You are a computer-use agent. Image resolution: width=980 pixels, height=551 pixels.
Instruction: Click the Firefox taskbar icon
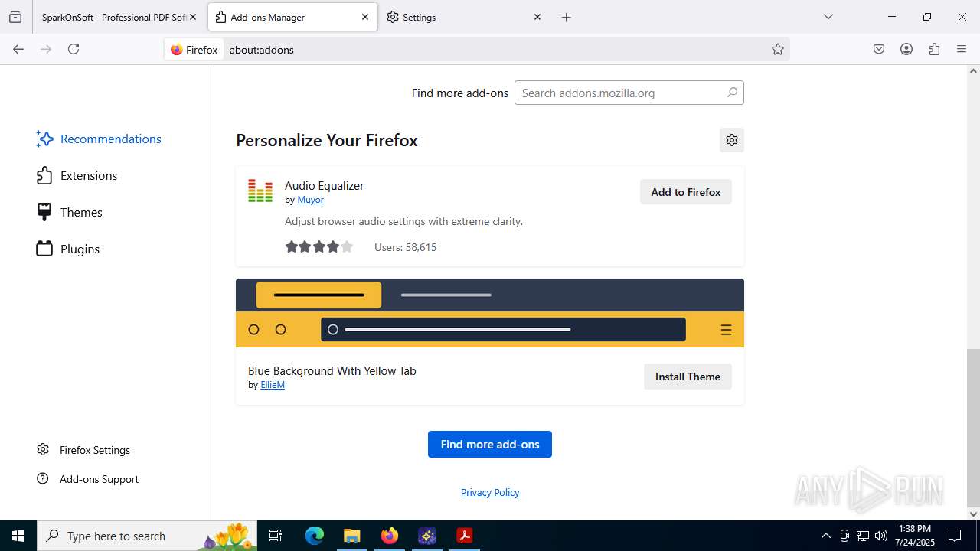click(x=390, y=536)
